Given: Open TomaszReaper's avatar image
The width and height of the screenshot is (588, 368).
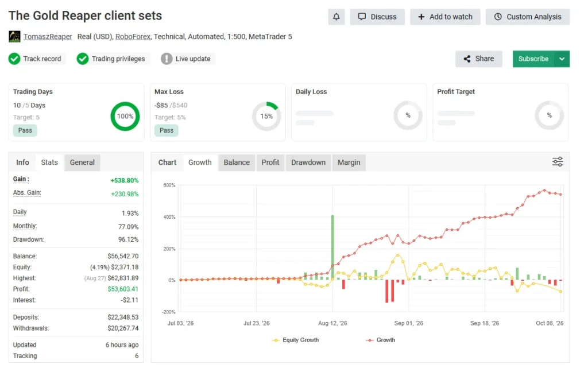Looking at the screenshot, I should pyautogui.click(x=14, y=37).
